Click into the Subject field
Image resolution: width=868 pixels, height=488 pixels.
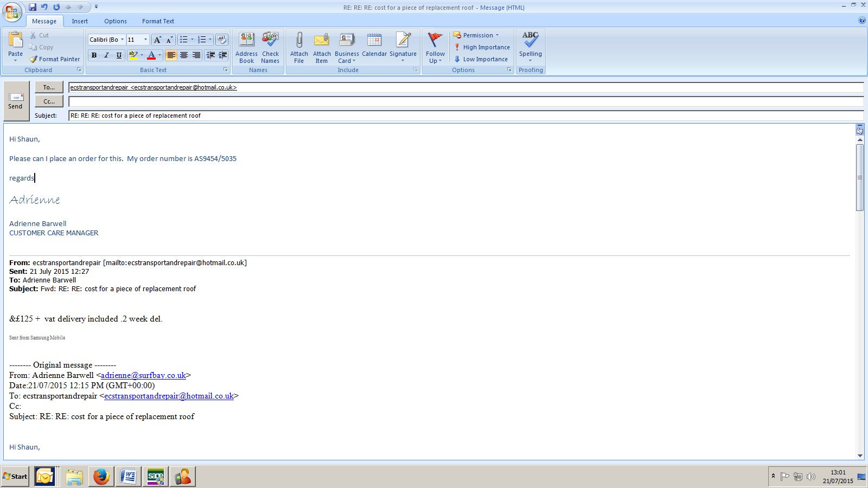point(466,115)
